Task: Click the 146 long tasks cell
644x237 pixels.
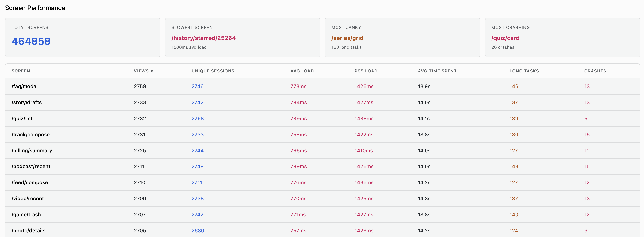Action: tap(514, 86)
